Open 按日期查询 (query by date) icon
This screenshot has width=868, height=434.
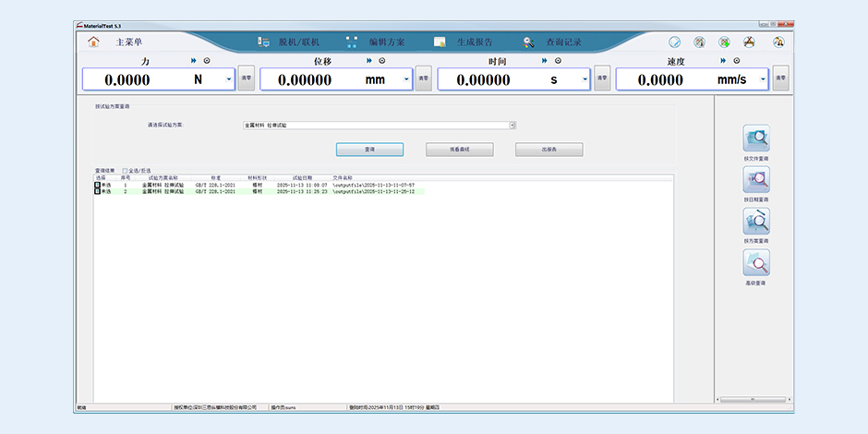756,180
